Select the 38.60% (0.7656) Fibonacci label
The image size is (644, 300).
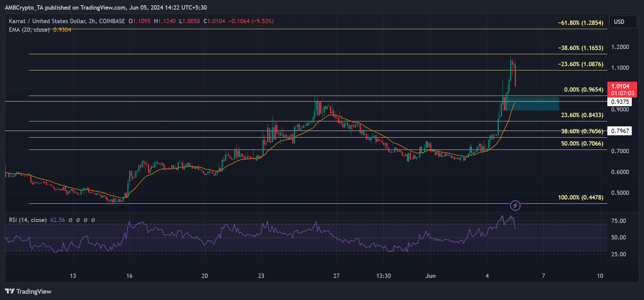(x=582, y=131)
